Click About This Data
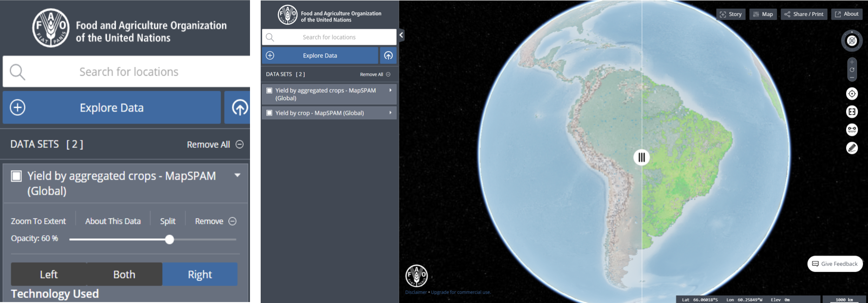868x303 pixels. 113,221
